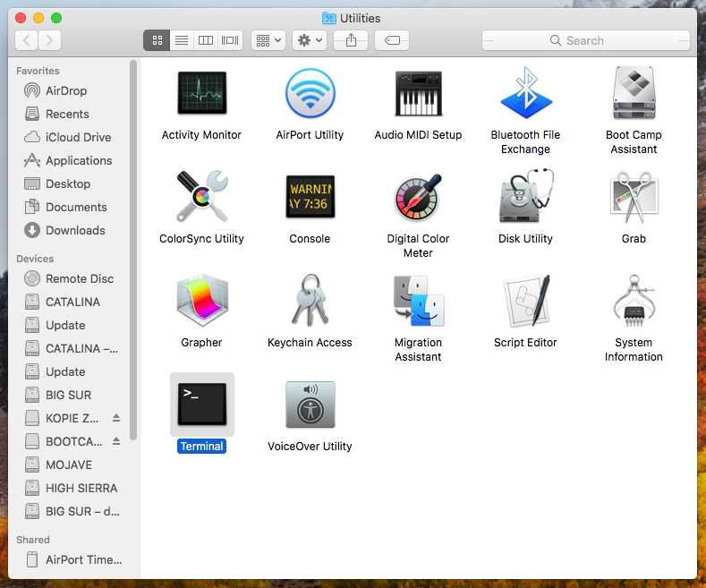Image resolution: width=706 pixels, height=588 pixels.
Task: Eject the KOPIE Z... volume
Action: tap(116, 418)
